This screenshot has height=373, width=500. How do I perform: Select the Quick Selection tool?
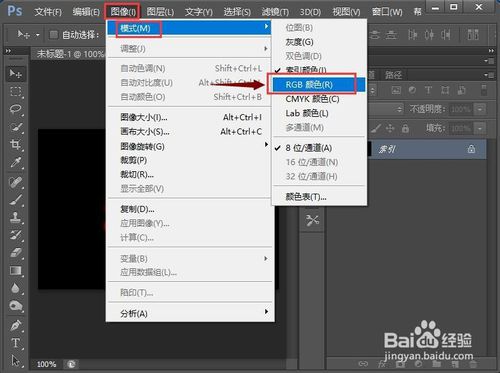pos(15,127)
